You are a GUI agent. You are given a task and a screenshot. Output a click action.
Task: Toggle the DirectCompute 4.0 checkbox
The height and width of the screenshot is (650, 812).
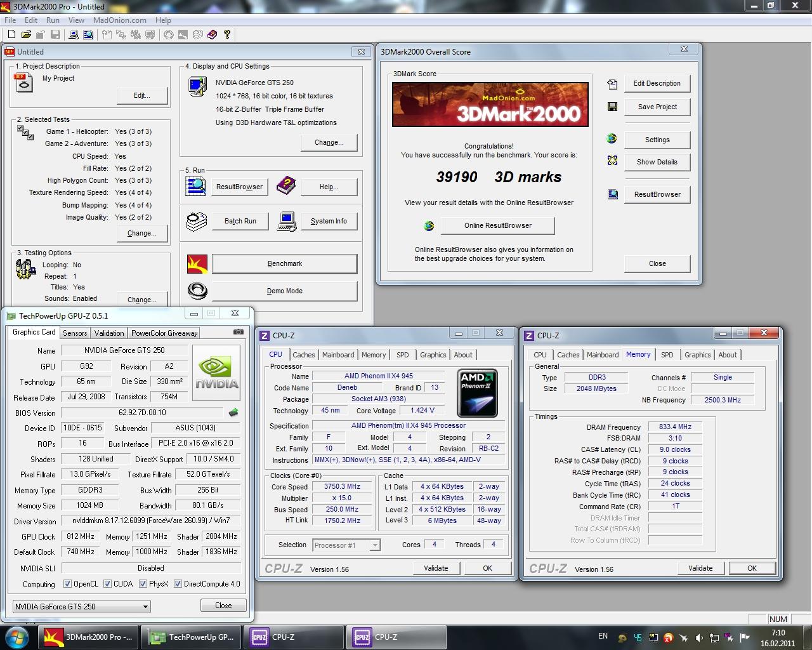tap(178, 584)
